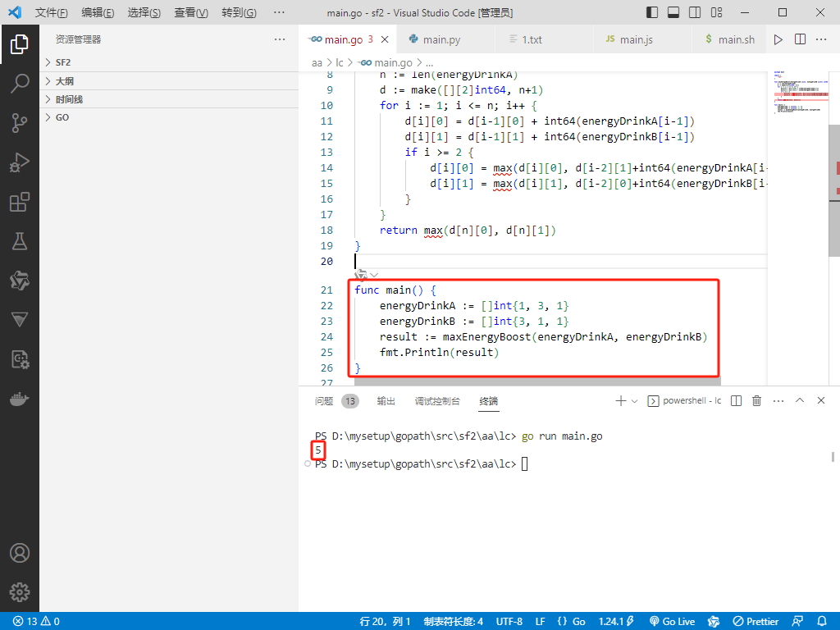Expand the 大纲 outline section
This screenshot has width=840, height=630.
coord(169,81)
